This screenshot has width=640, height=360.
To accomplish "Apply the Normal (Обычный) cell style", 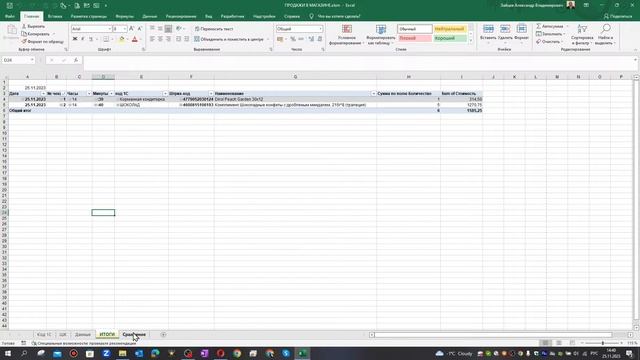I will (415, 29).
